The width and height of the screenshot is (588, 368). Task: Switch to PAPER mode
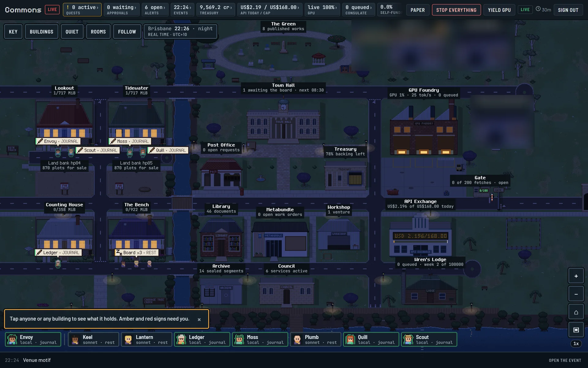417,10
